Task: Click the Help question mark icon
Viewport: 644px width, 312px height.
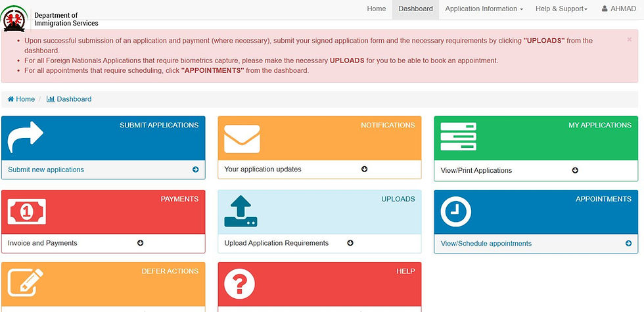Action: (239, 284)
